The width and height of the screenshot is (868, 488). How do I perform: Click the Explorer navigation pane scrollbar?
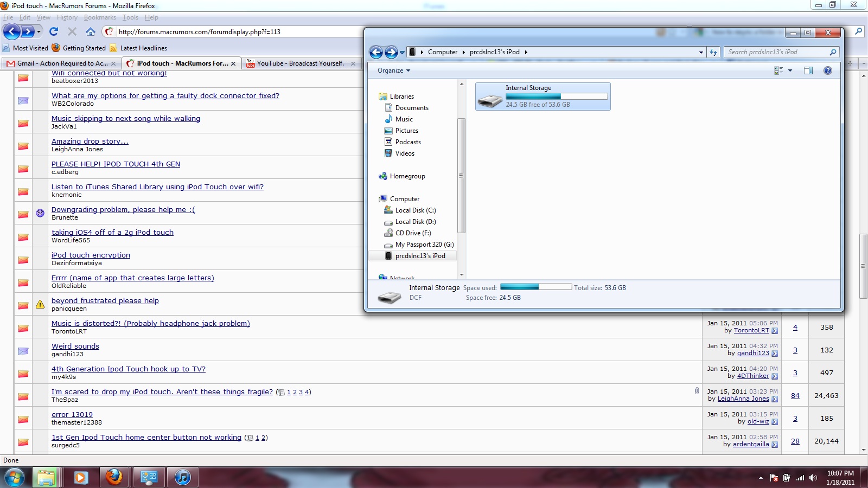point(462,176)
